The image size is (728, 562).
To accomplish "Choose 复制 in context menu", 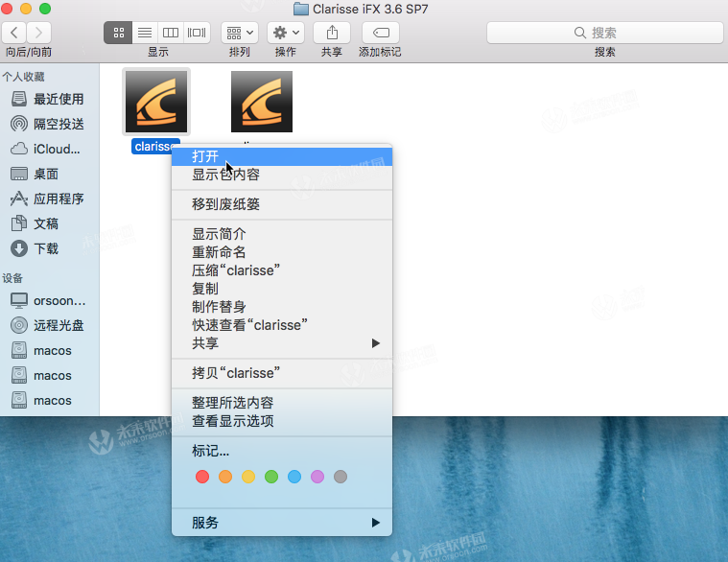I will pos(282,289).
